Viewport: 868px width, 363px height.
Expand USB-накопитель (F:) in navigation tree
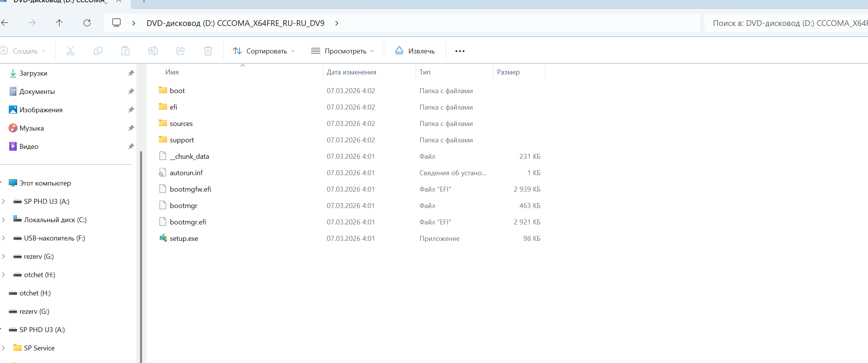click(3, 238)
